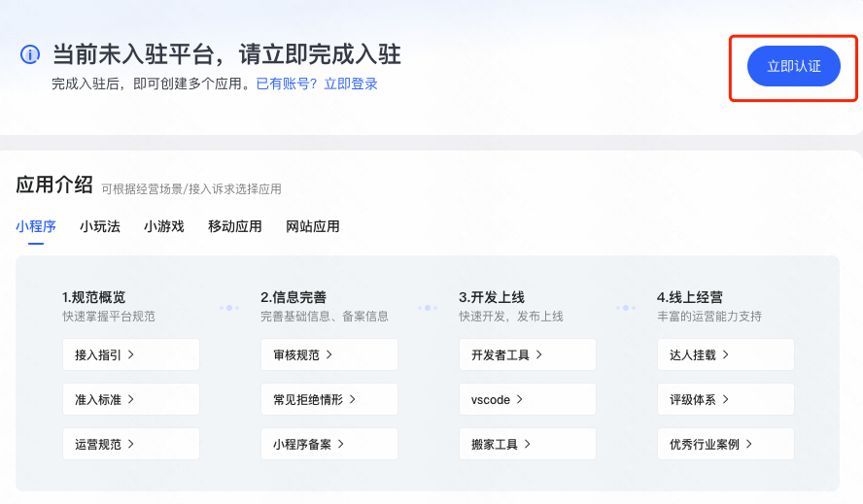Open the 搬家工具 entry
The height and width of the screenshot is (504, 863).
(x=528, y=444)
